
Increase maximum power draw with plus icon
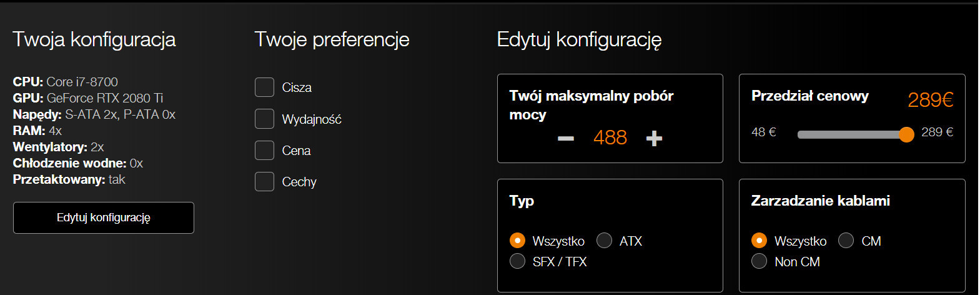tap(654, 138)
